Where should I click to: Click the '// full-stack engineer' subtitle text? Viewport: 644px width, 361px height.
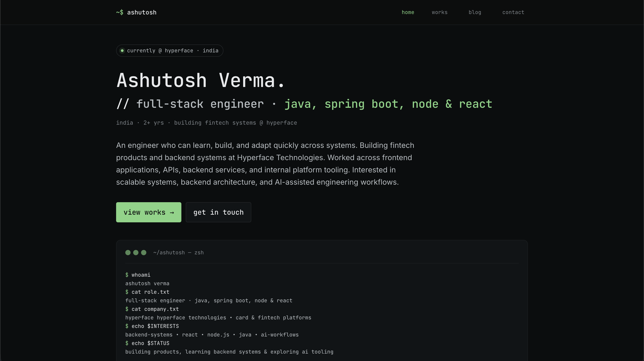pos(190,104)
